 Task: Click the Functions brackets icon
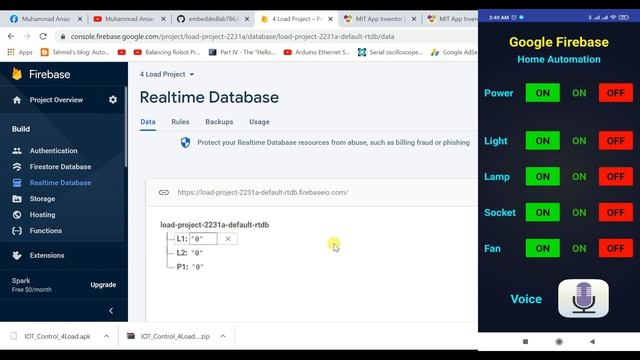click(x=17, y=231)
